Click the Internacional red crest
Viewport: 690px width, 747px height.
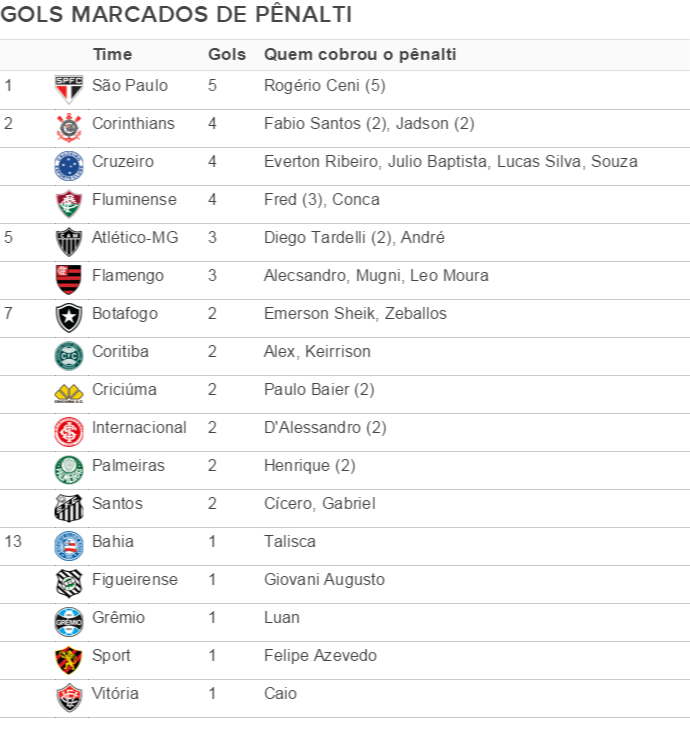click(69, 432)
